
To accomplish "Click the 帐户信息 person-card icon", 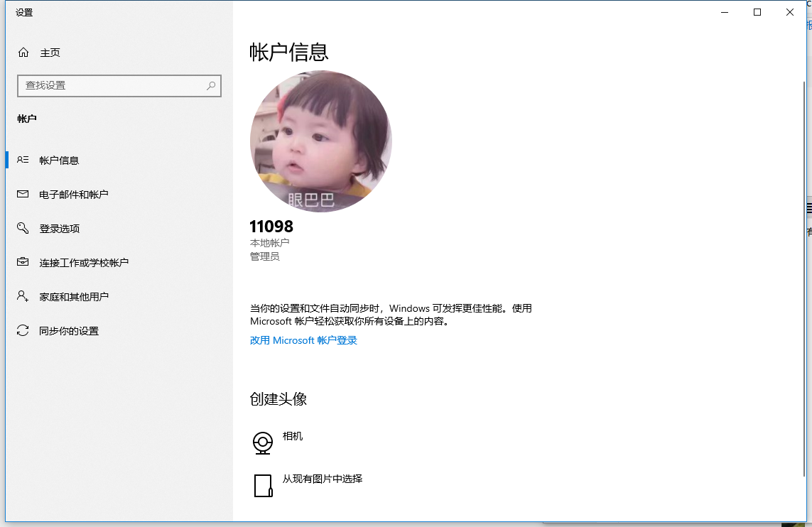I will pyautogui.click(x=23, y=160).
